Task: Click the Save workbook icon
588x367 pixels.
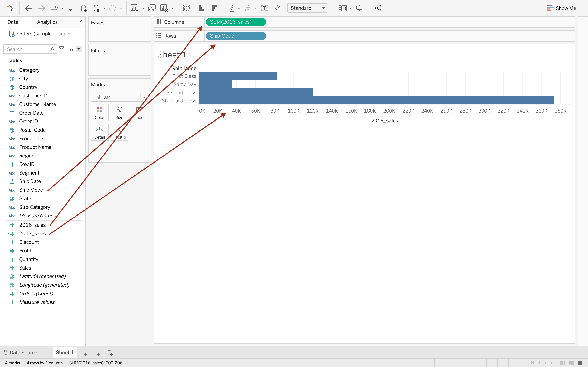Action: coord(71,8)
